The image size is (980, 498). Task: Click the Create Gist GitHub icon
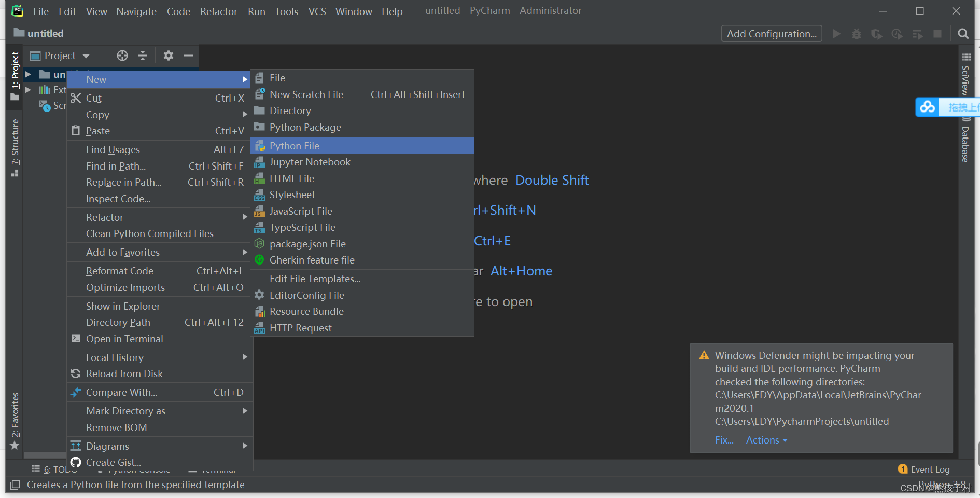76,462
